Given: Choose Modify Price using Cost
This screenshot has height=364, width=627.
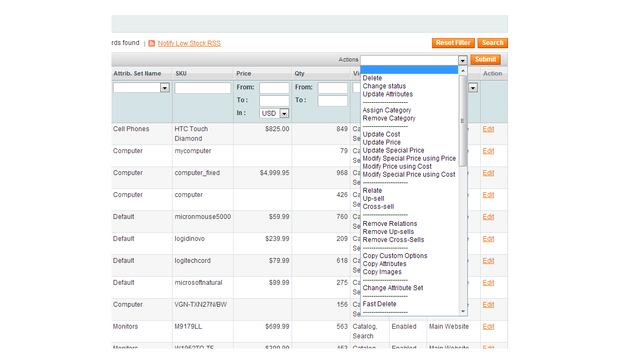Looking at the screenshot, I should pos(397,166).
